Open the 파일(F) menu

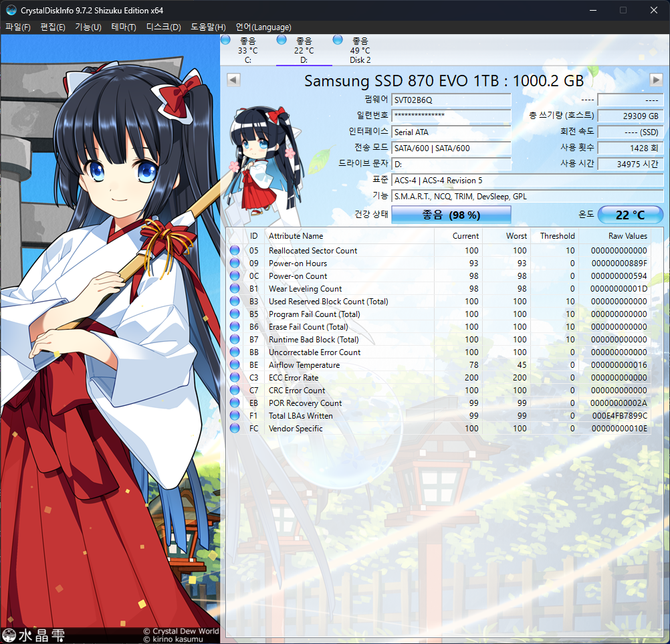(x=18, y=27)
